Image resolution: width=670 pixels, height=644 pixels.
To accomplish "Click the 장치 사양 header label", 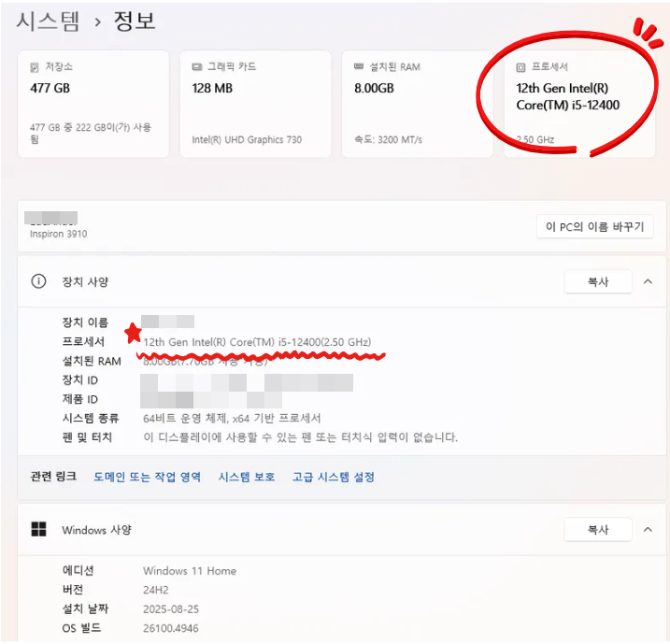I will (85, 281).
